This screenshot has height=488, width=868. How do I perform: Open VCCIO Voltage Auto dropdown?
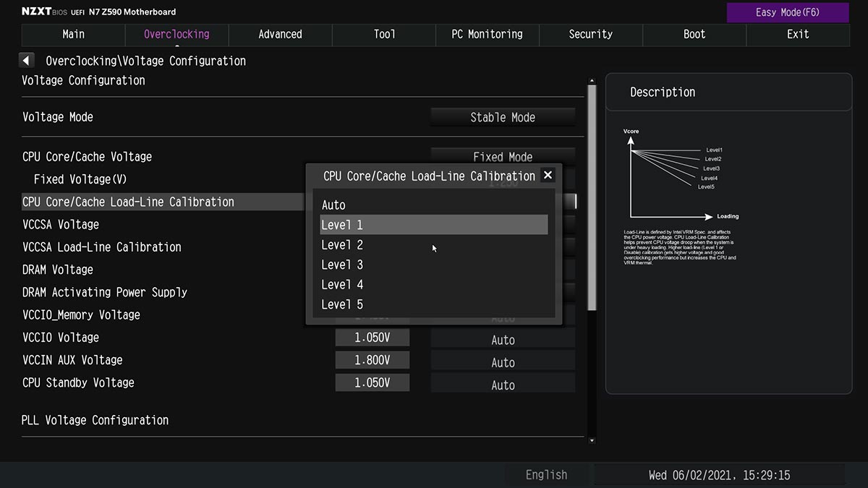(503, 340)
